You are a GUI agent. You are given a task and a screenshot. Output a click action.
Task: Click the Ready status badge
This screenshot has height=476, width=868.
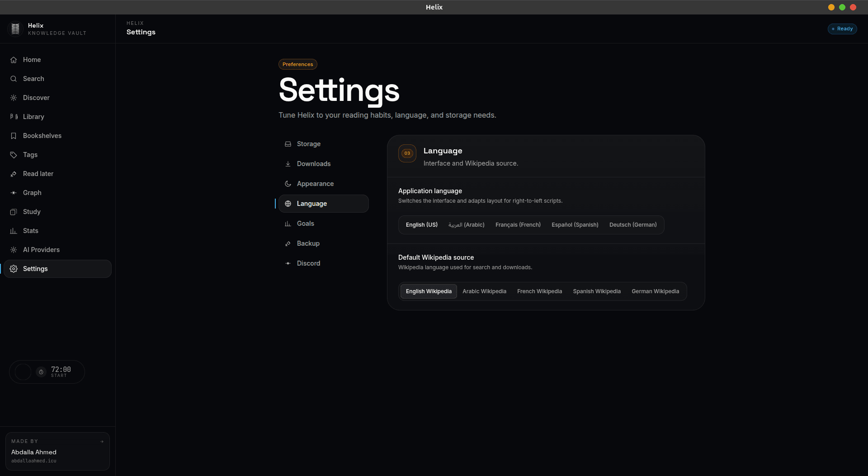[842, 29]
